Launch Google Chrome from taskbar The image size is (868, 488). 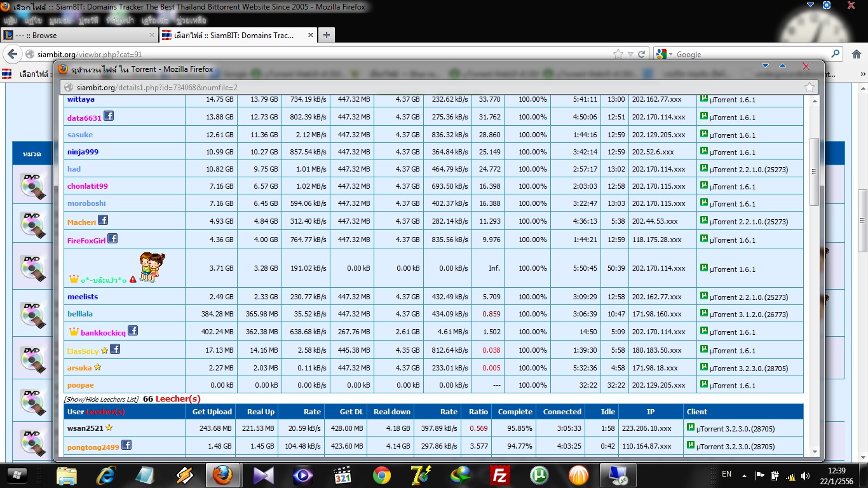382,475
